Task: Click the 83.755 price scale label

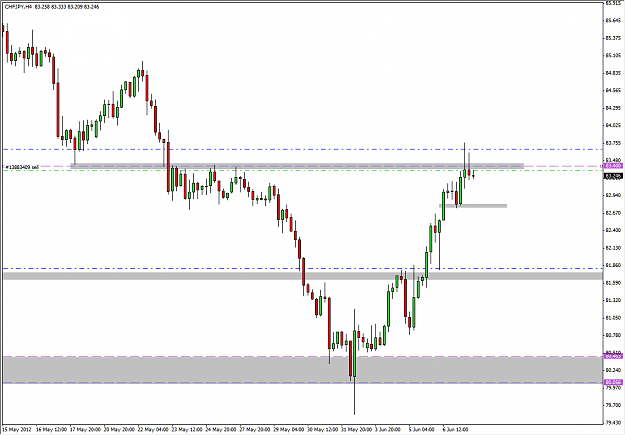Action: pyautogui.click(x=613, y=143)
